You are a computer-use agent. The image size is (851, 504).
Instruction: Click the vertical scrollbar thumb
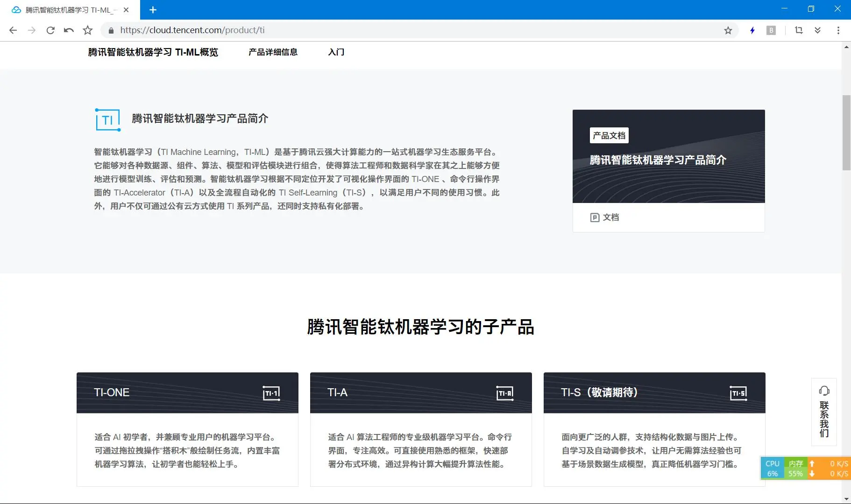(x=846, y=133)
